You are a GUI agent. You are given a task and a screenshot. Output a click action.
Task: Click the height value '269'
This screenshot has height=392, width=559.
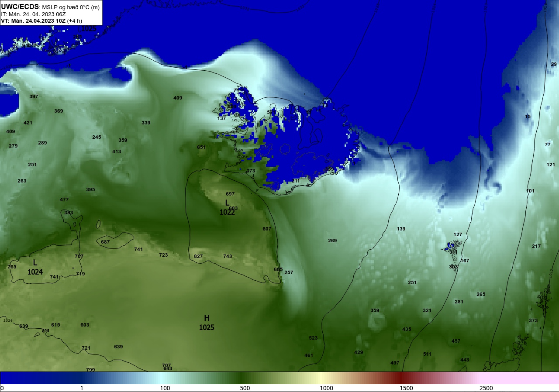pyautogui.click(x=332, y=241)
